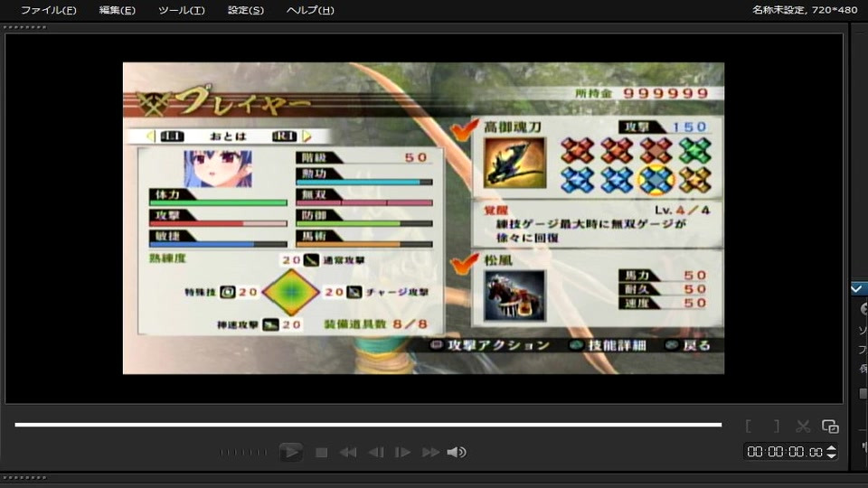Click the 技能詳細 label in preview
Viewport: 868px width, 488px height.
(x=617, y=345)
